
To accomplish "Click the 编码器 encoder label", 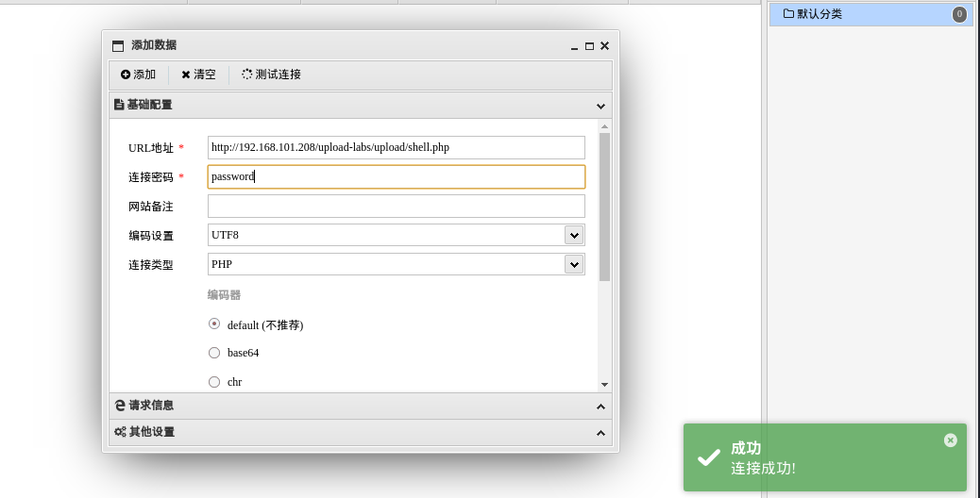I will click(x=225, y=295).
